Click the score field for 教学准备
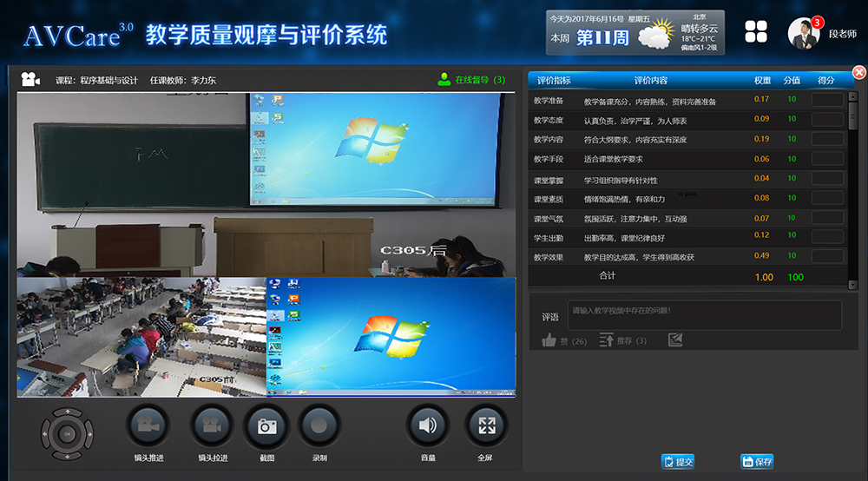This screenshot has height=481, width=868. (x=826, y=100)
